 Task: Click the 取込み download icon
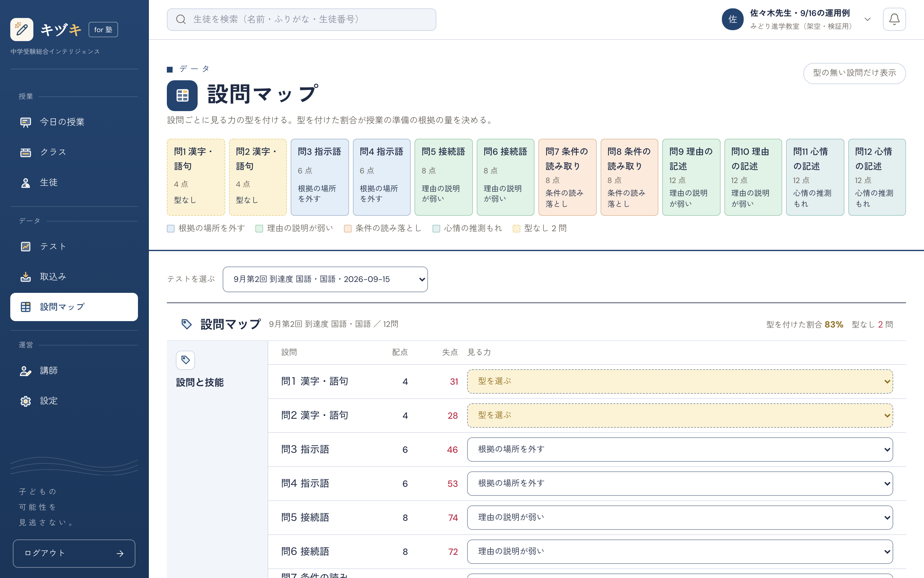(26, 277)
